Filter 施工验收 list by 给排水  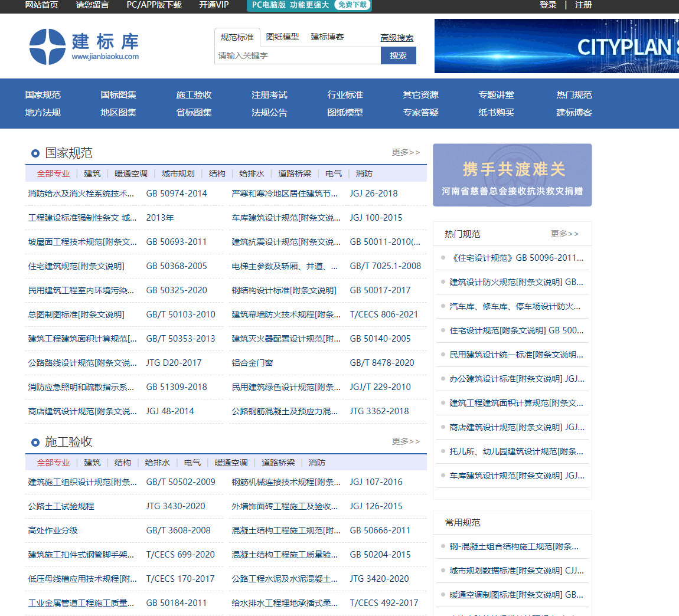pos(157,463)
